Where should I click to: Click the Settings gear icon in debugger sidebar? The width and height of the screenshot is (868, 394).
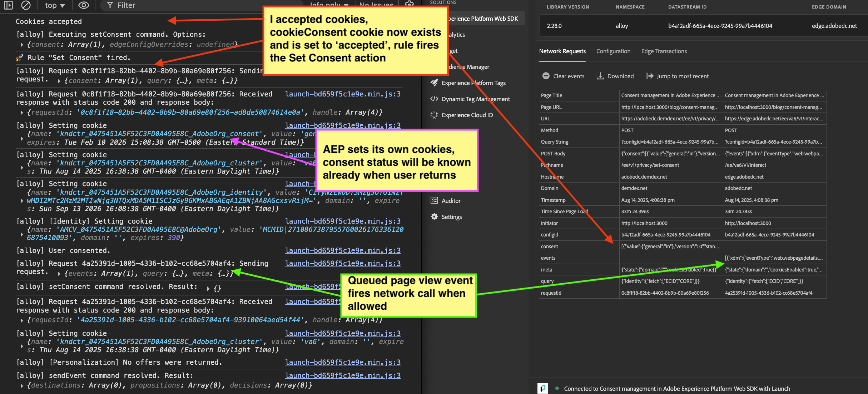pos(434,216)
